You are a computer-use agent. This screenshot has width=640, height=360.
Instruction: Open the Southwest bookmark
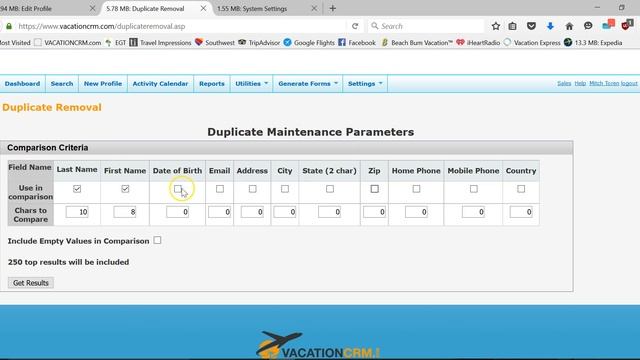[215, 42]
